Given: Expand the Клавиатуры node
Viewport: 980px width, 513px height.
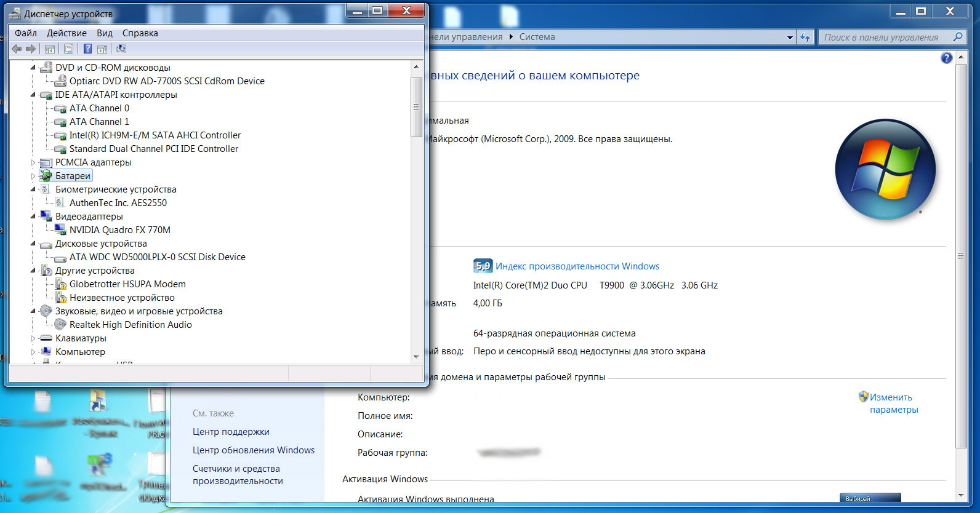Looking at the screenshot, I should point(33,338).
